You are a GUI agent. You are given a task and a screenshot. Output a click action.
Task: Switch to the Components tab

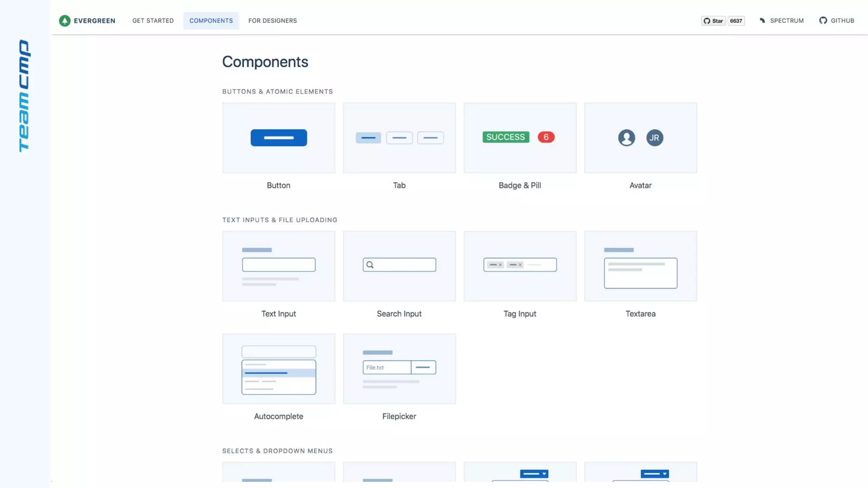pyautogui.click(x=211, y=21)
